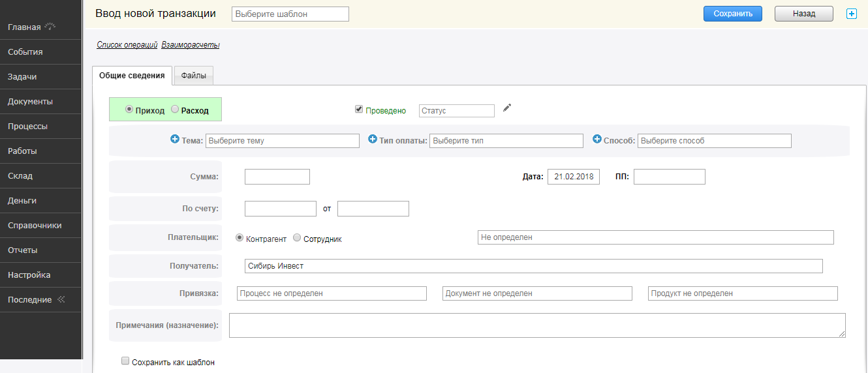Expand the Выберите способ dropdown
This screenshot has height=373, width=868.
[x=714, y=141]
